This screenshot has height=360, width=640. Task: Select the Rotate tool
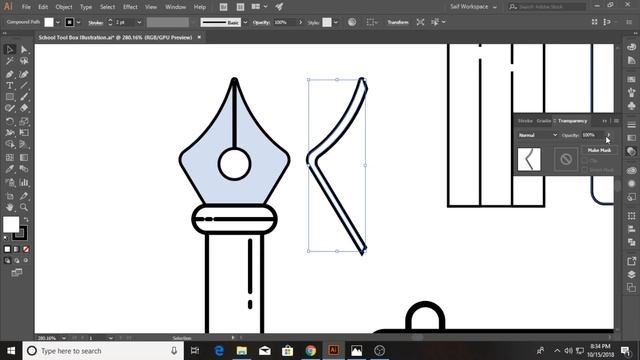[10, 121]
